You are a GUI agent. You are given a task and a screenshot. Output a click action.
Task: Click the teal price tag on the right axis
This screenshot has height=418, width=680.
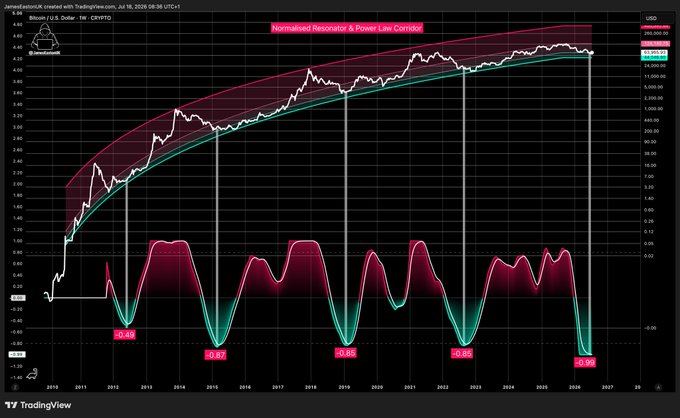655,57
